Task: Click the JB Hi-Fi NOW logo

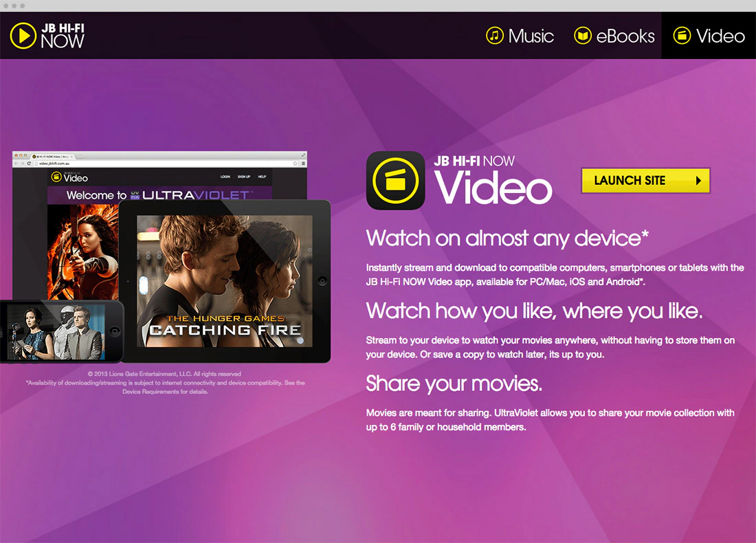Action: [47, 36]
